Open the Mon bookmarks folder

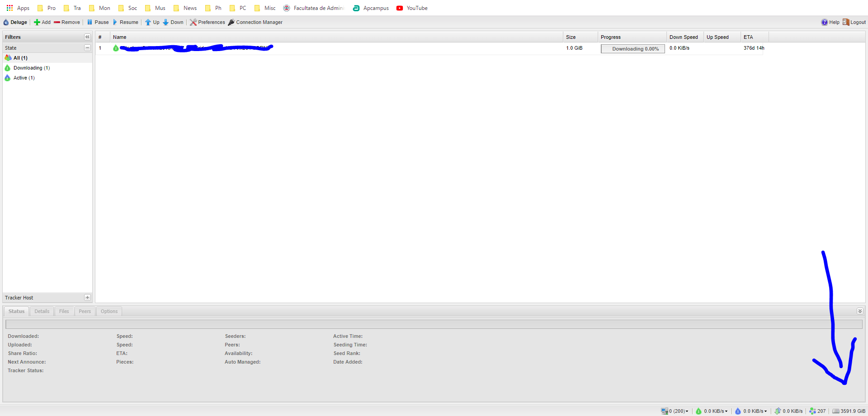click(x=100, y=8)
